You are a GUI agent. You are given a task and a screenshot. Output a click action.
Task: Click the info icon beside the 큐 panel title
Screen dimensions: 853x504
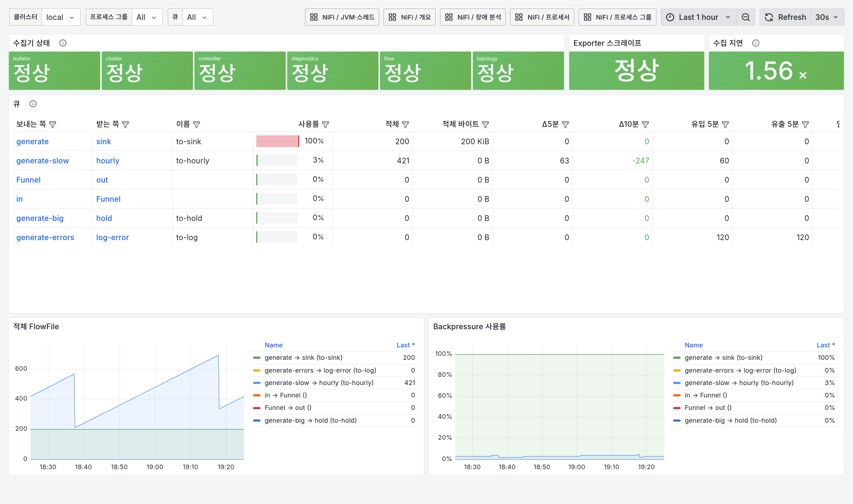(33, 104)
